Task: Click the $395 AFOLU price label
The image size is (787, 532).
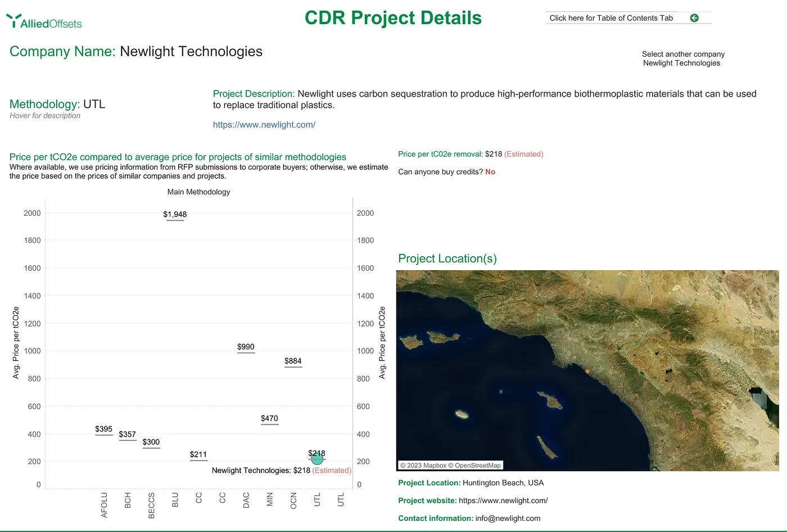Action: pos(104,429)
